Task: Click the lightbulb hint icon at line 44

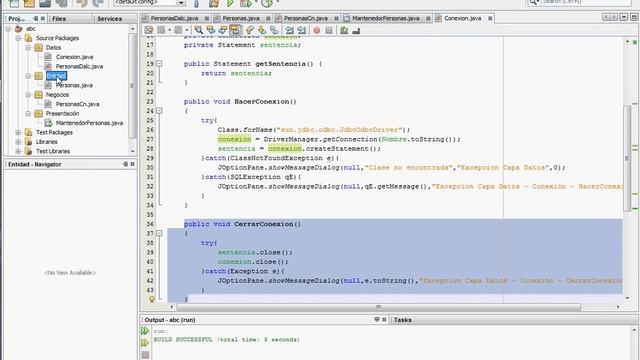Action: [152, 299]
